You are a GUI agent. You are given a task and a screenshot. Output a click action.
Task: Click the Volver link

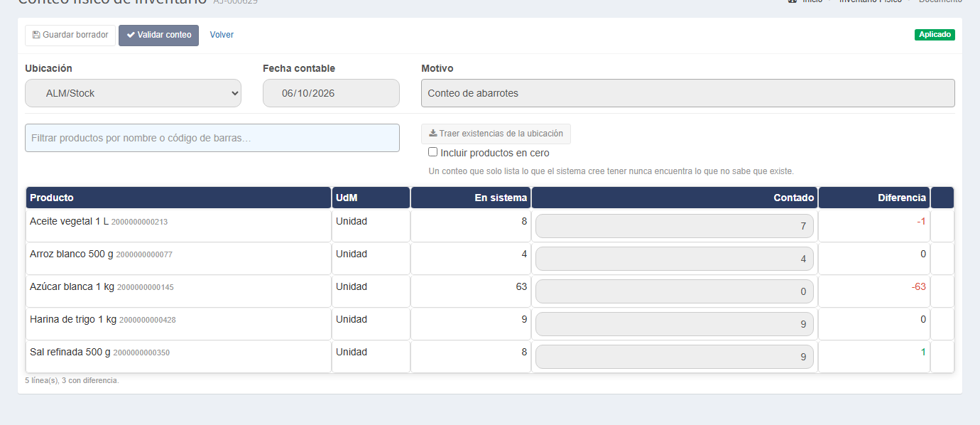click(x=222, y=35)
